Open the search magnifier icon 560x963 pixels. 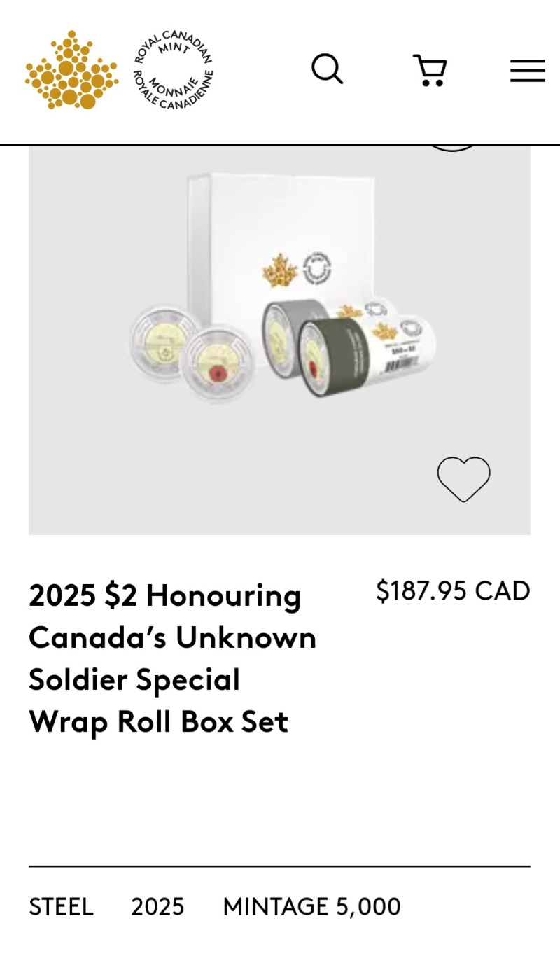327,69
